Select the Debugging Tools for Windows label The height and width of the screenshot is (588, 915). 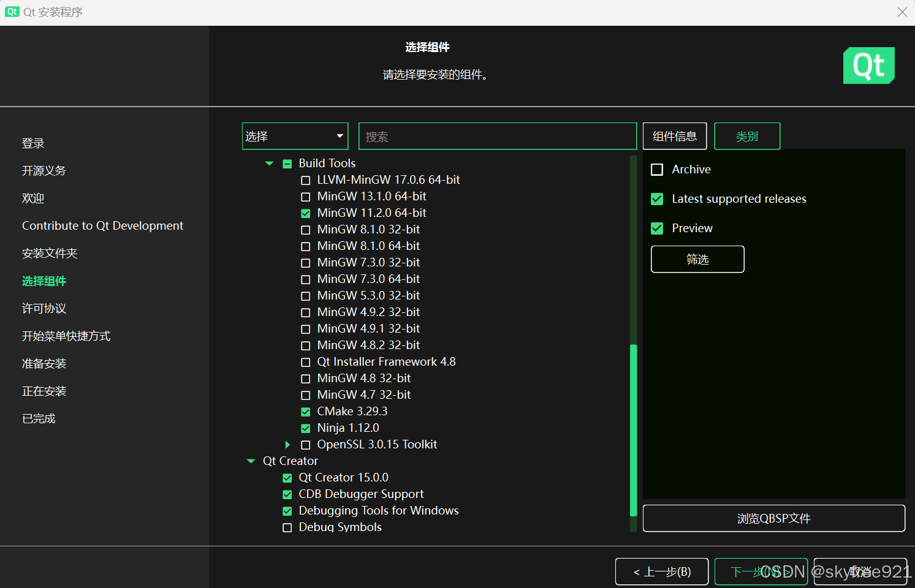(379, 511)
